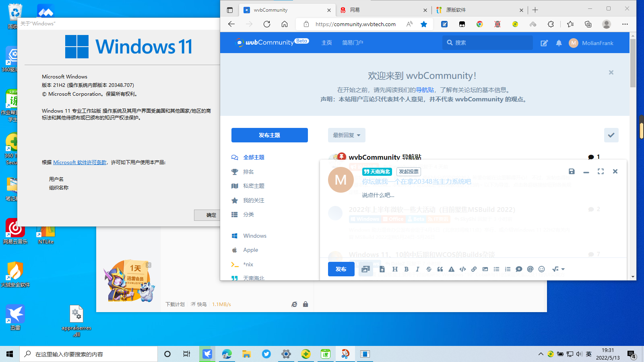The height and width of the screenshot is (362, 644).
Task: Open 私密主题 in the sidebar
Action: point(248,186)
